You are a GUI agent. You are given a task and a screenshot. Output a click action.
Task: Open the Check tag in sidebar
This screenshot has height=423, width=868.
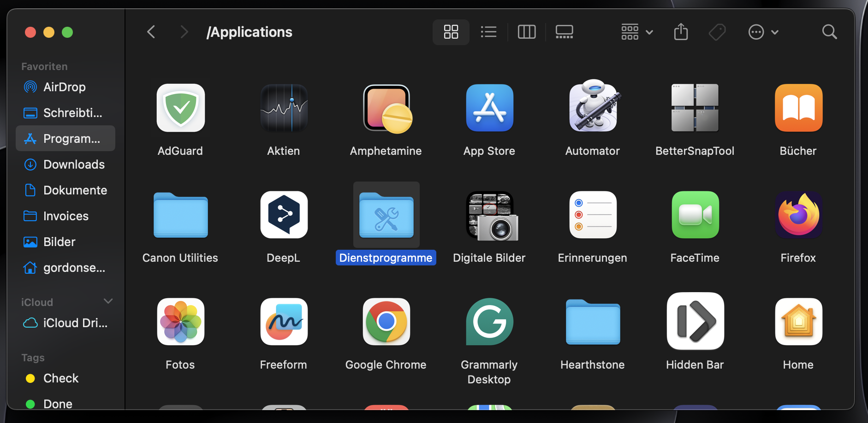(60, 378)
